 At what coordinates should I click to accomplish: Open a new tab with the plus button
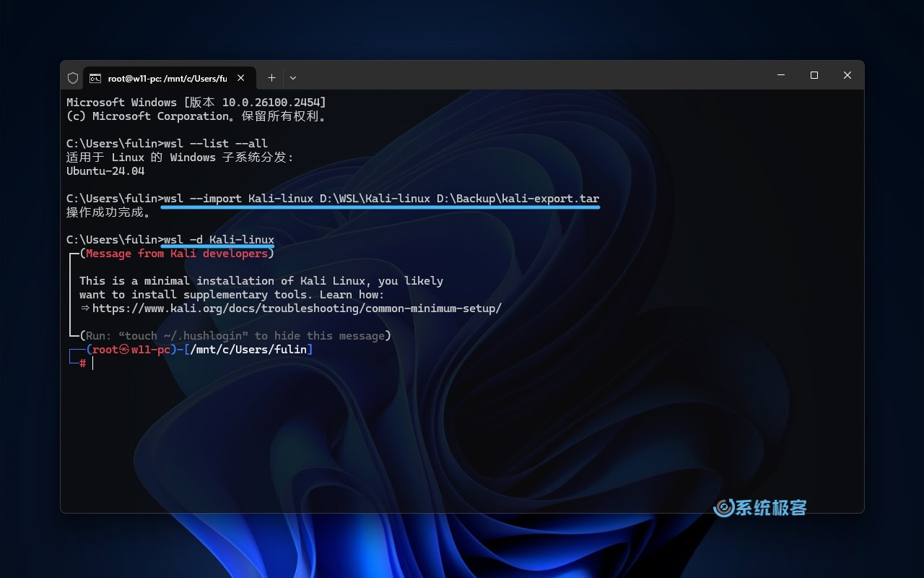pyautogui.click(x=272, y=78)
